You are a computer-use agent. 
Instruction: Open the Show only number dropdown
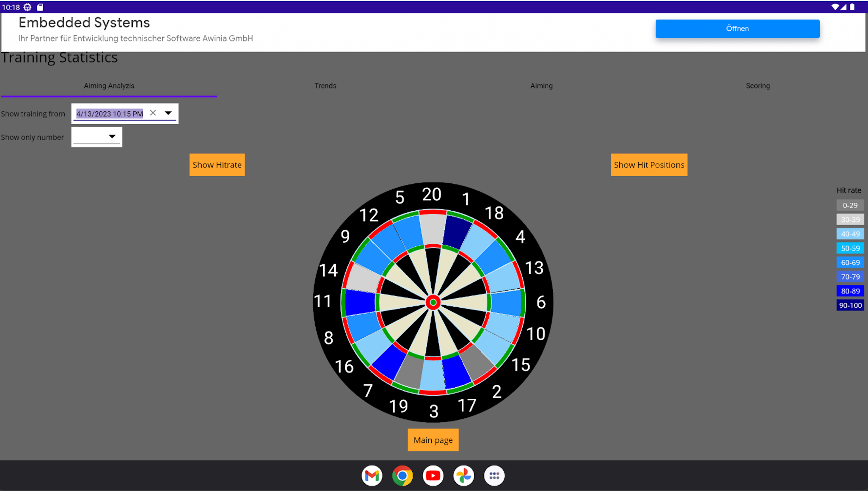tap(112, 137)
